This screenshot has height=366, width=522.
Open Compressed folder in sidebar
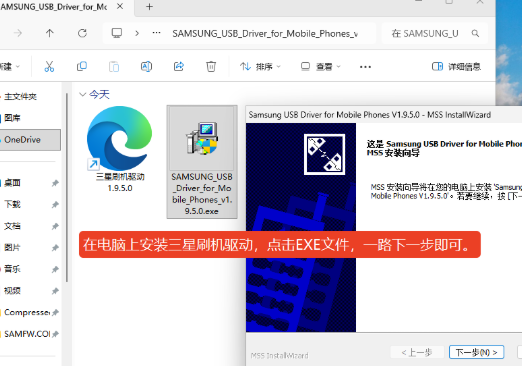coord(27,312)
